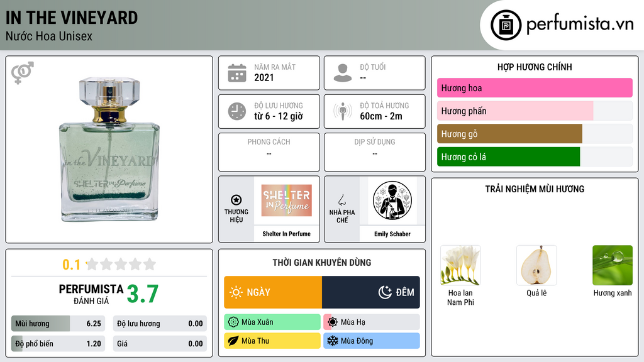
Task: Click the Giá 0.00 score bar
Action: click(x=160, y=344)
